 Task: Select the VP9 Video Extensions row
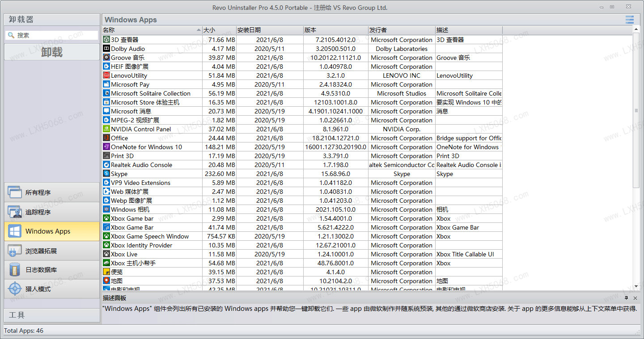(x=302, y=183)
